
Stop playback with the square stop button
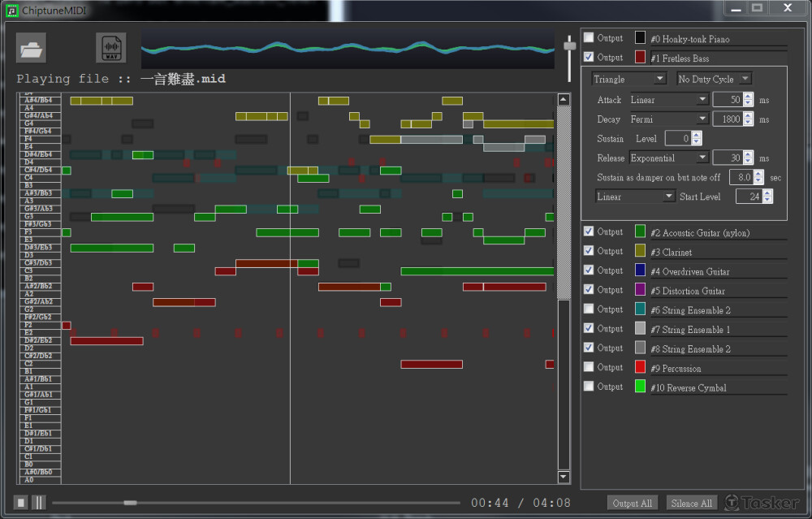click(x=21, y=503)
